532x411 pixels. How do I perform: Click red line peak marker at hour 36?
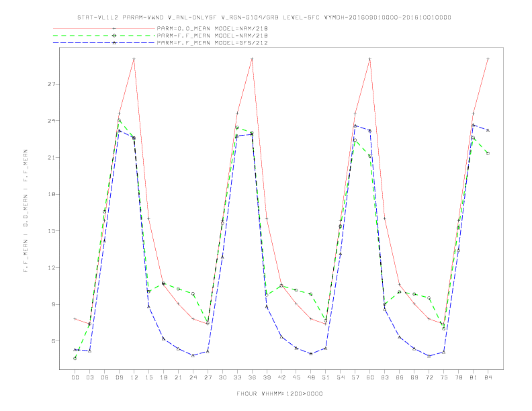252,59
